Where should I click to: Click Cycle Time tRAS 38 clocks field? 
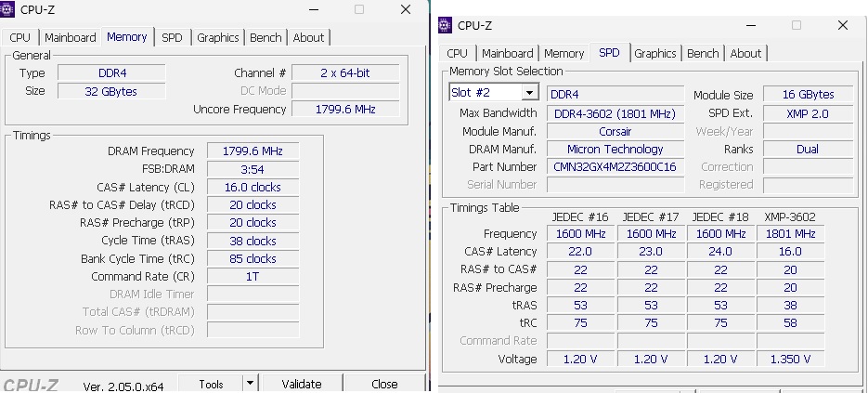point(253,241)
